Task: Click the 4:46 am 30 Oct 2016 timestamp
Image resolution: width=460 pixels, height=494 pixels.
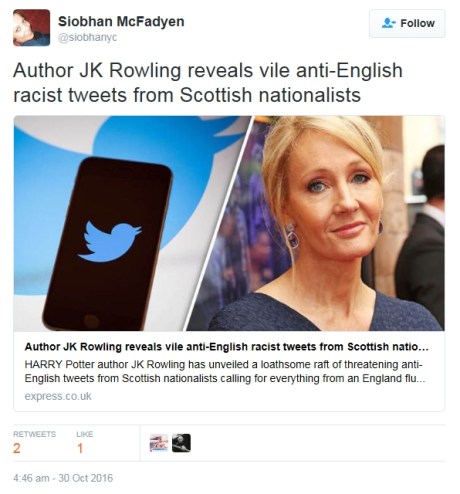Action: pyautogui.click(x=63, y=478)
